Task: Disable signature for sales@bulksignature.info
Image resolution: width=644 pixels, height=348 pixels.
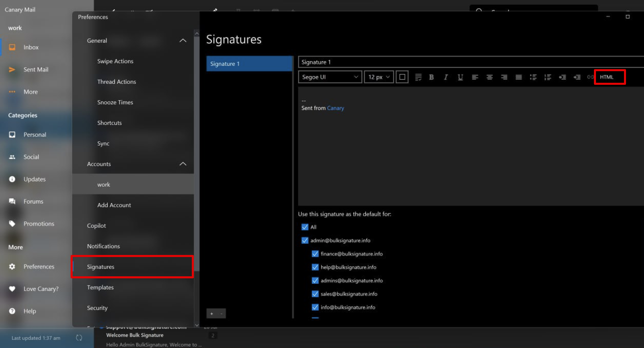Action: [x=316, y=294]
